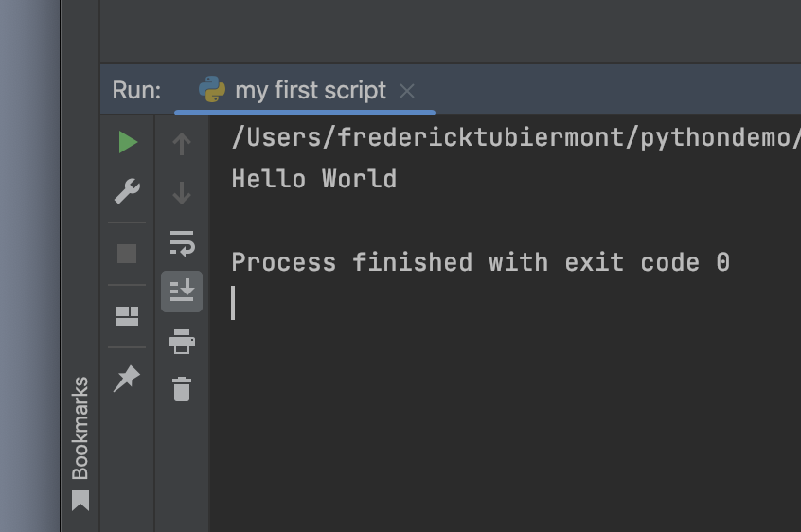Select the 'my first script' run tab
Screen dimensions: 801x532
pos(310,91)
